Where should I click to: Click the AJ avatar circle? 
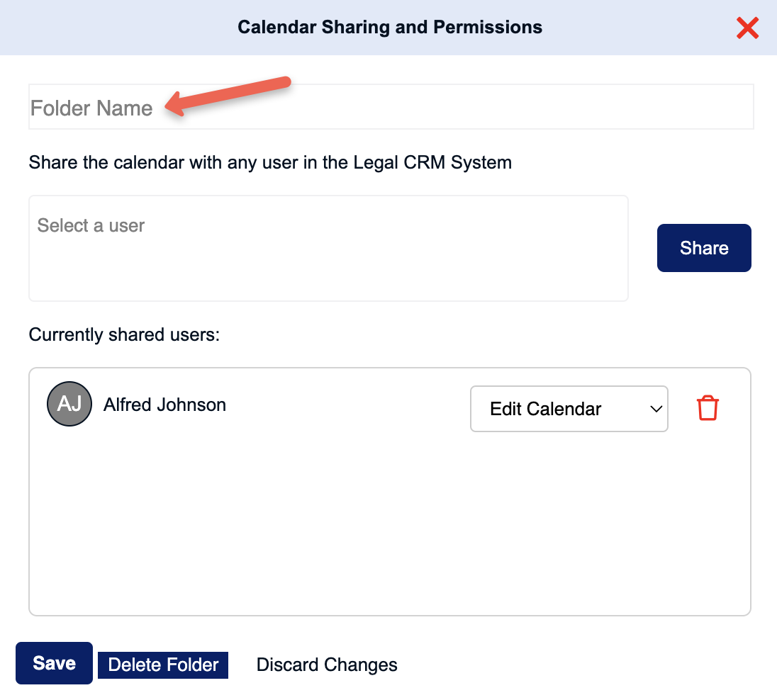(x=69, y=404)
